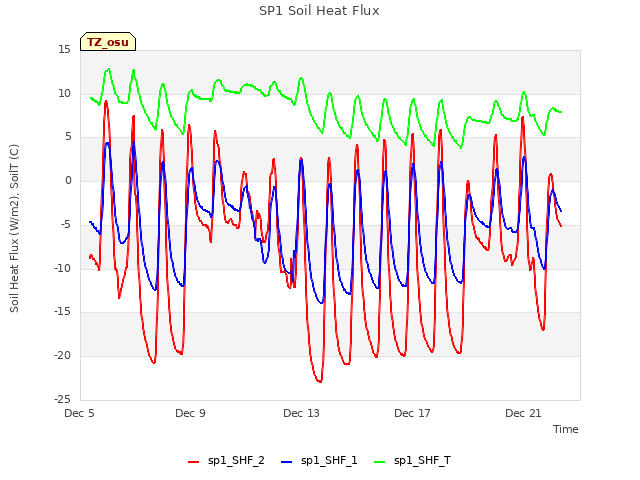The image size is (640, 480).
Task: Click the Dec 9 x-axis label
Action: pyautogui.click(x=190, y=413)
